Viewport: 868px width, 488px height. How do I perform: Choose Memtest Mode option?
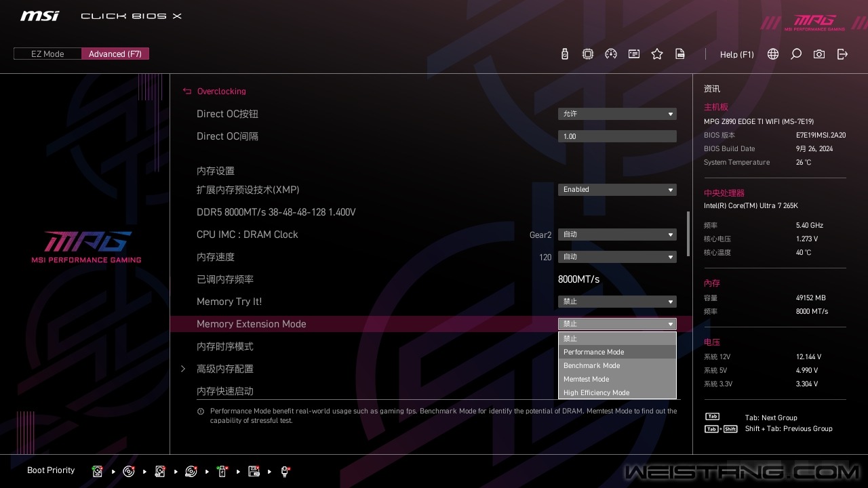pyautogui.click(x=617, y=379)
